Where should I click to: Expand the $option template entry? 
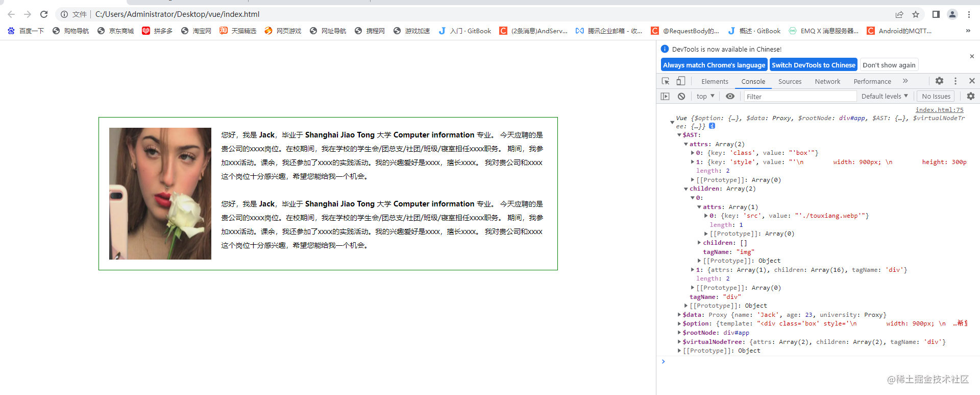coord(679,323)
